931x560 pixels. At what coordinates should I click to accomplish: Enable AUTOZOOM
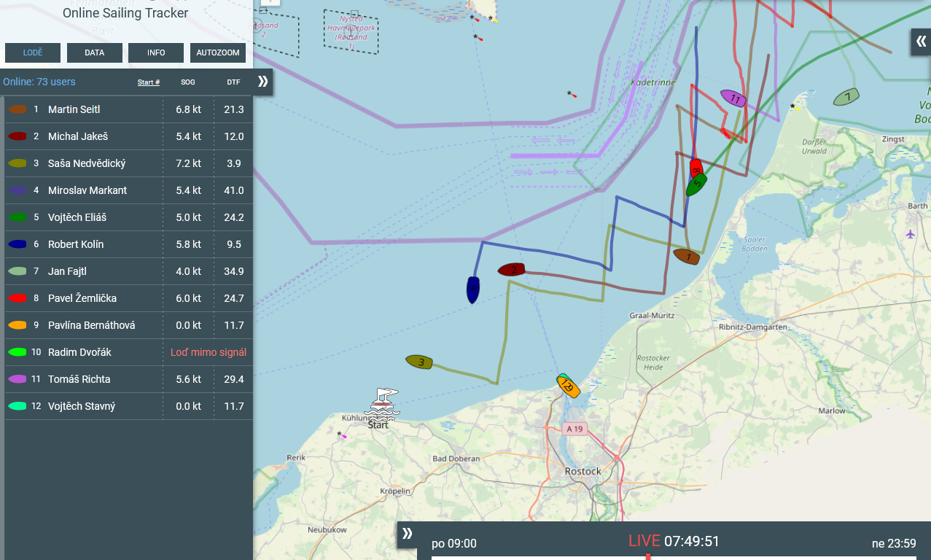pos(218,52)
